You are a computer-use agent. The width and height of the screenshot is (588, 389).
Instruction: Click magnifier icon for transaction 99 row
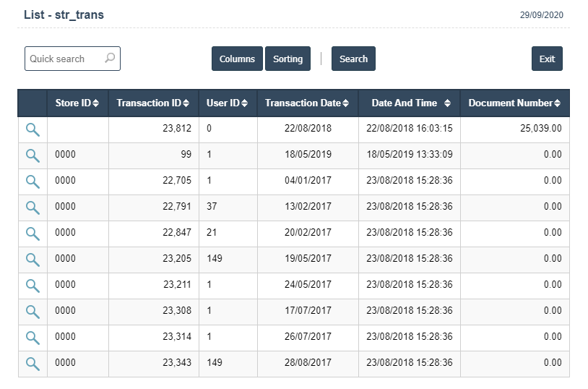coord(33,155)
